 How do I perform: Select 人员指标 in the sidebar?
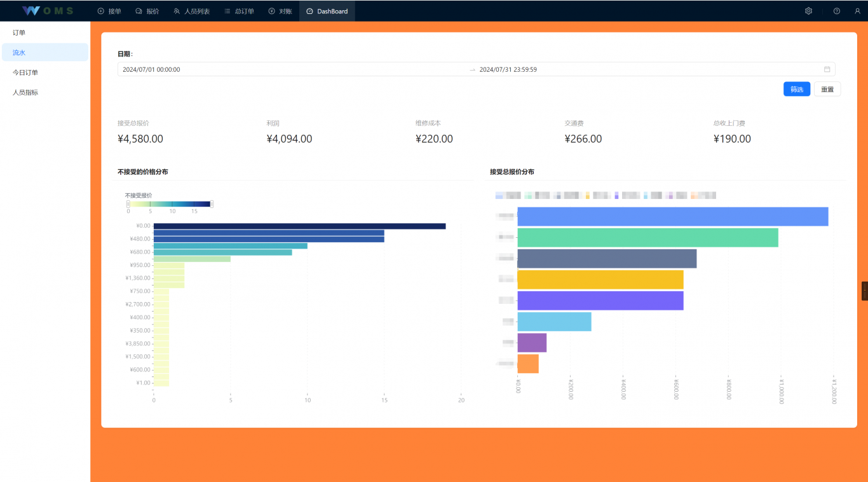(x=45, y=92)
